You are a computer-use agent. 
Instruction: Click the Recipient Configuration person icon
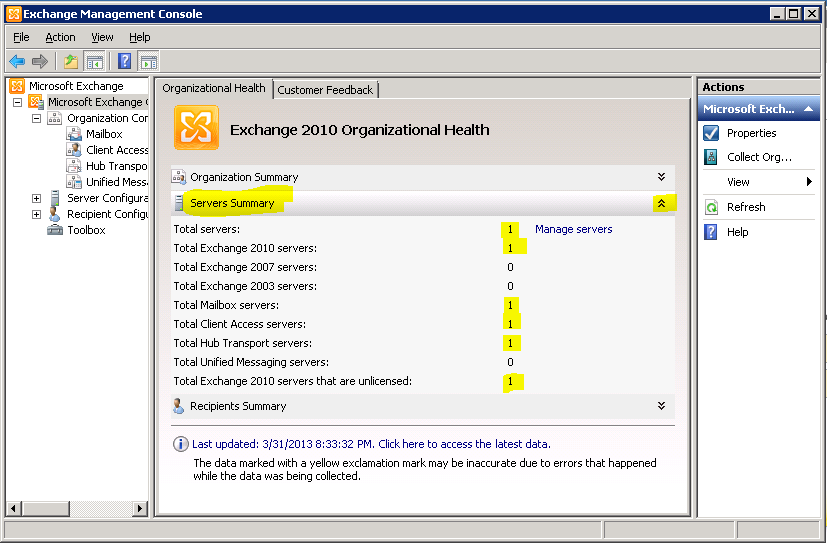[54, 214]
